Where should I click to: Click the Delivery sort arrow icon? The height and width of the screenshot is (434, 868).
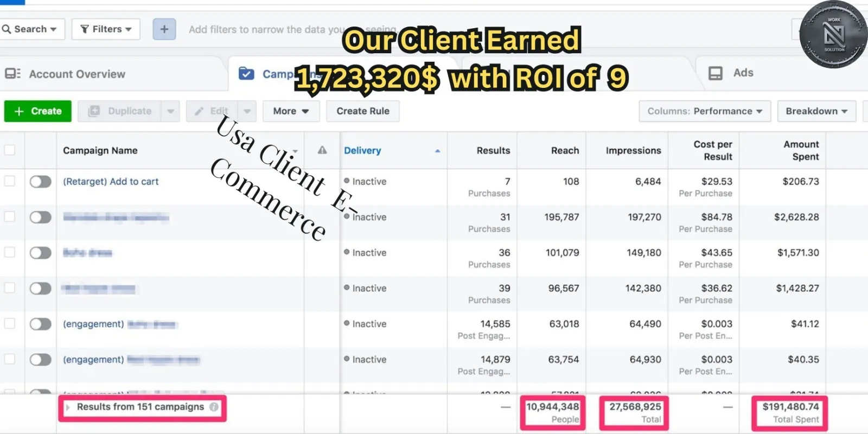pyautogui.click(x=437, y=151)
